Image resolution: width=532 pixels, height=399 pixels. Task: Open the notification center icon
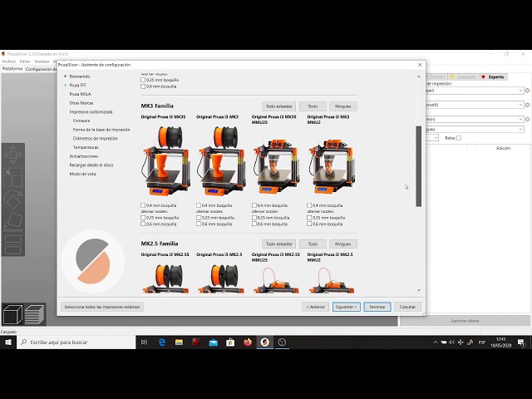(x=521, y=342)
